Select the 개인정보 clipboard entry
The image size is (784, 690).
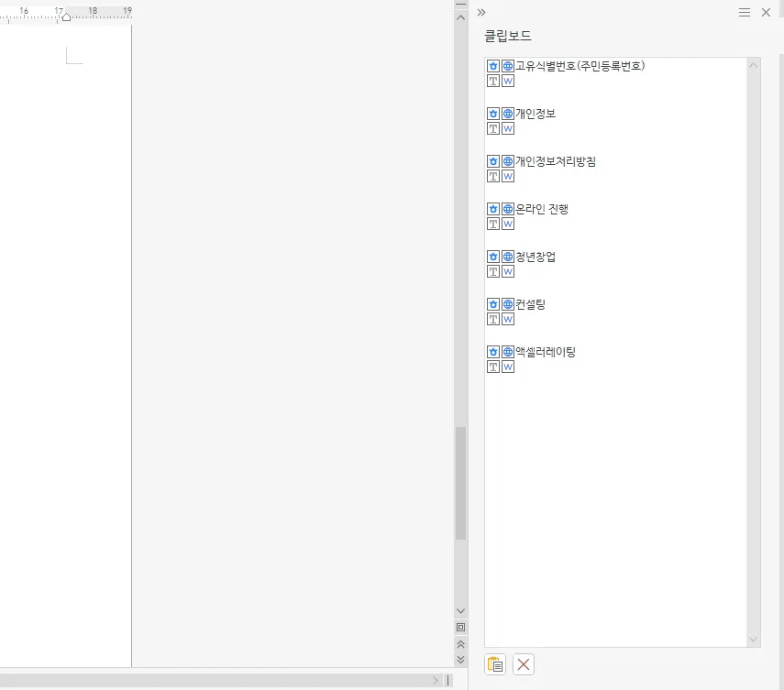[x=536, y=114]
